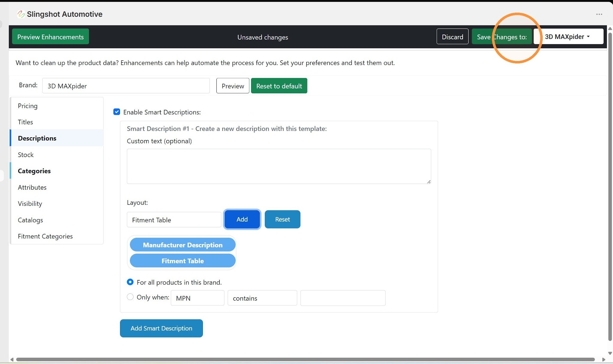The height and width of the screenshot is (364, 613).
Task: Switch to the Visibility section
Action: [x=57, y=203]
